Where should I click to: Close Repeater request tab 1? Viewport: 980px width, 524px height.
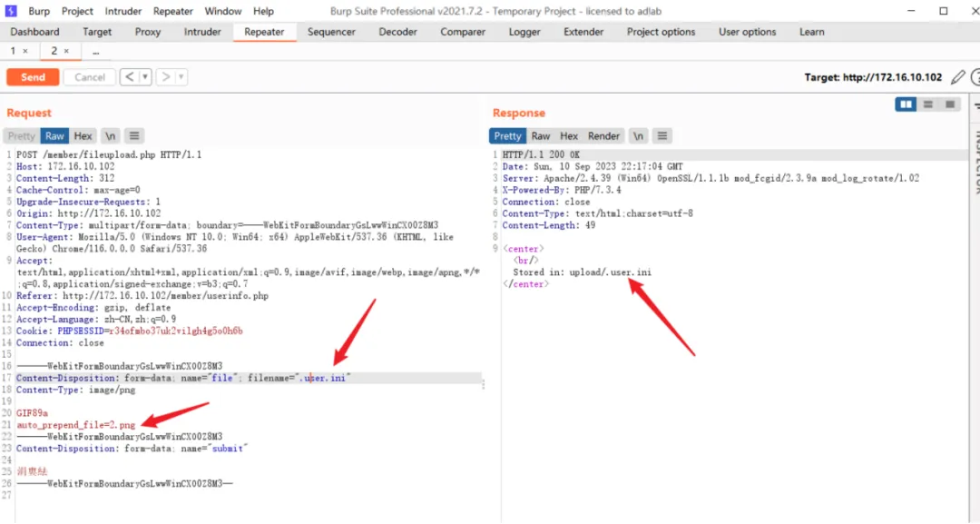pos(25,51)
